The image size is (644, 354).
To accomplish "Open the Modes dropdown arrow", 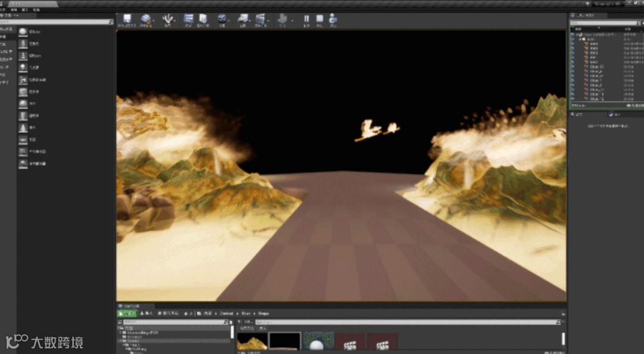I will tap(175, 20).
